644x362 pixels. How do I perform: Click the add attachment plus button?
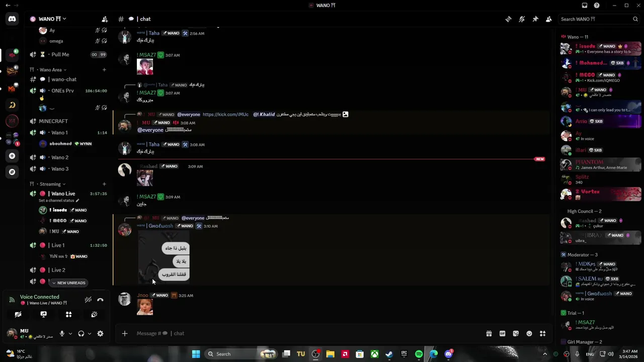(x=125, y=333)
